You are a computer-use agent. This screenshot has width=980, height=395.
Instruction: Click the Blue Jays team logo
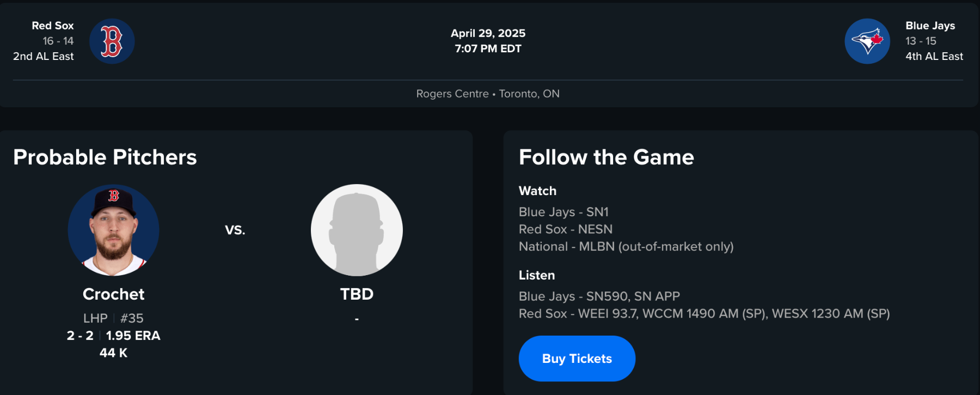pos(867,41)
